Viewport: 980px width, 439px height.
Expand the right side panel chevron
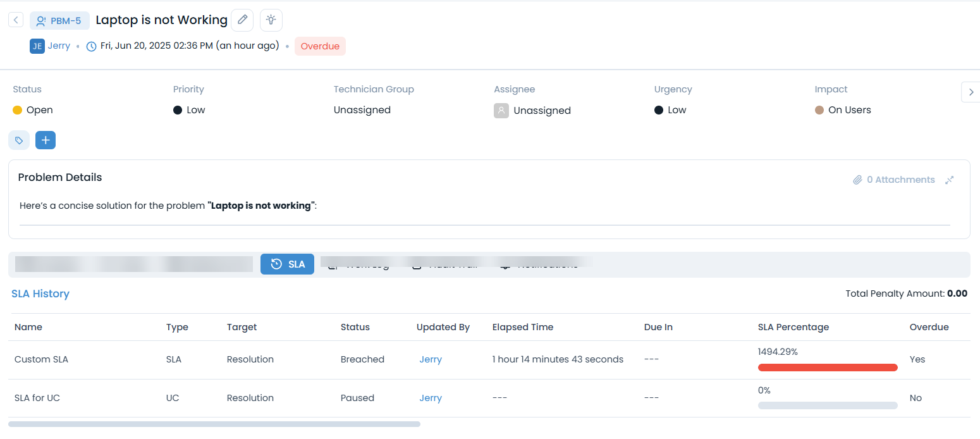971,92
